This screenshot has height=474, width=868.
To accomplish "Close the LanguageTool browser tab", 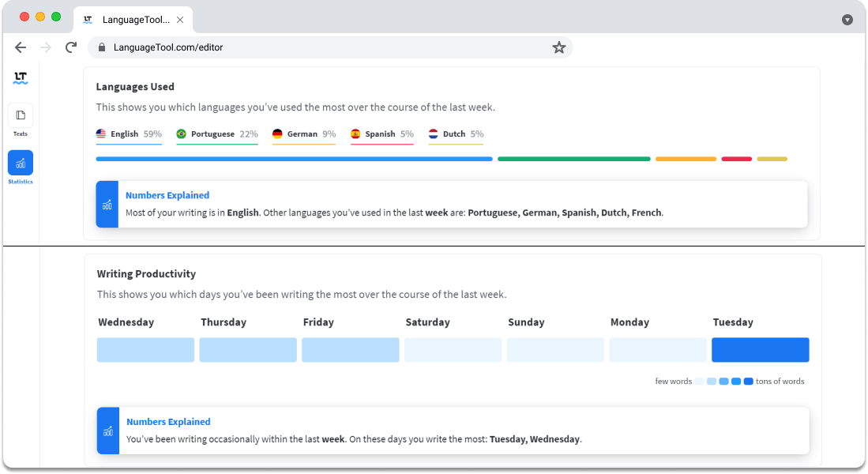I will click(180, 20).
